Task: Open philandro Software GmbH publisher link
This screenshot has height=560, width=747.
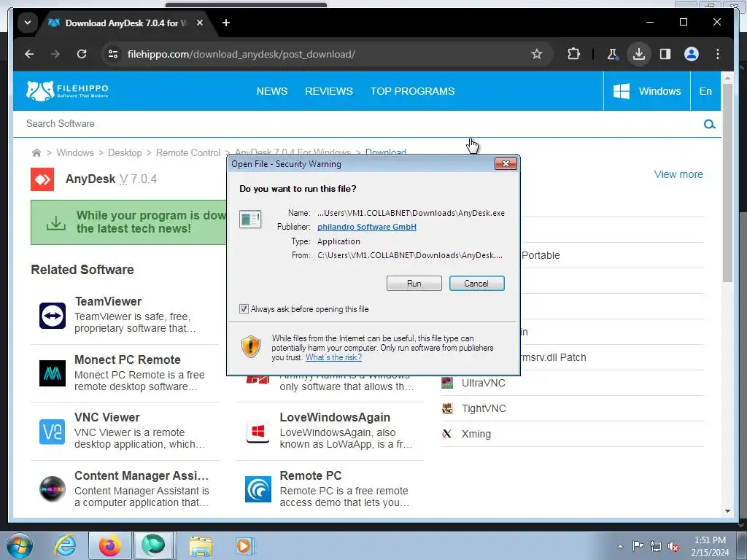Action: pyautogui.click(x=367, y=227)
